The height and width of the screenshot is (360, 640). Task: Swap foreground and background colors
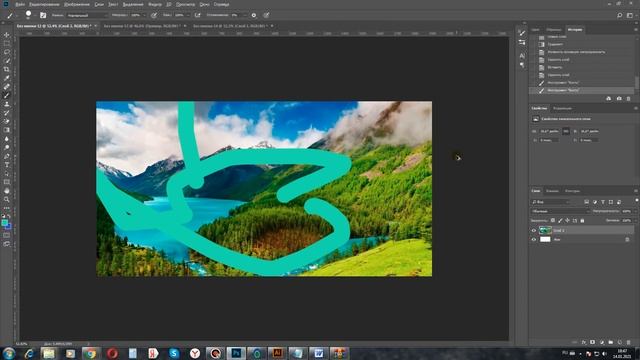pyautogui.click(x=9, y=216)
